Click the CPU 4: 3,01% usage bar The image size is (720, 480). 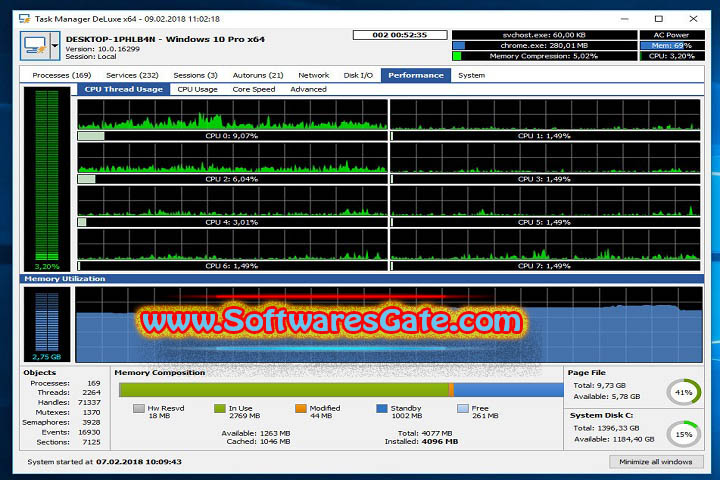232,222
